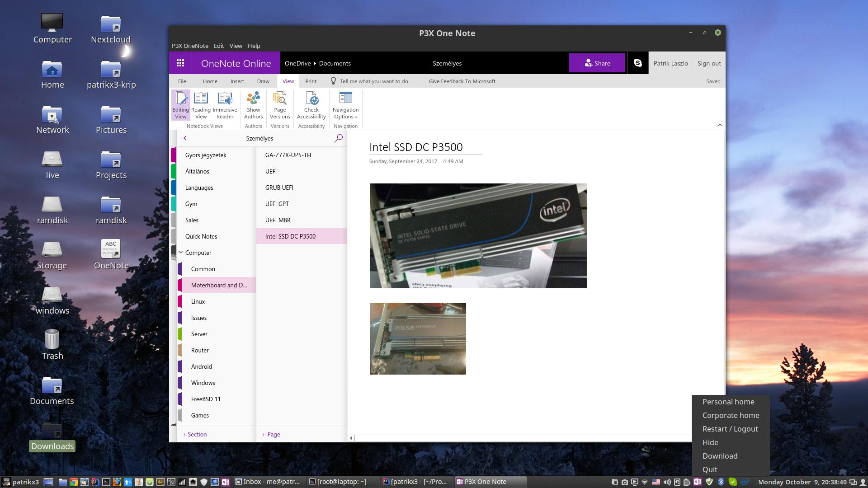Click the purple Share button
The image size is (868, 488).
click(x=597, y=63)
